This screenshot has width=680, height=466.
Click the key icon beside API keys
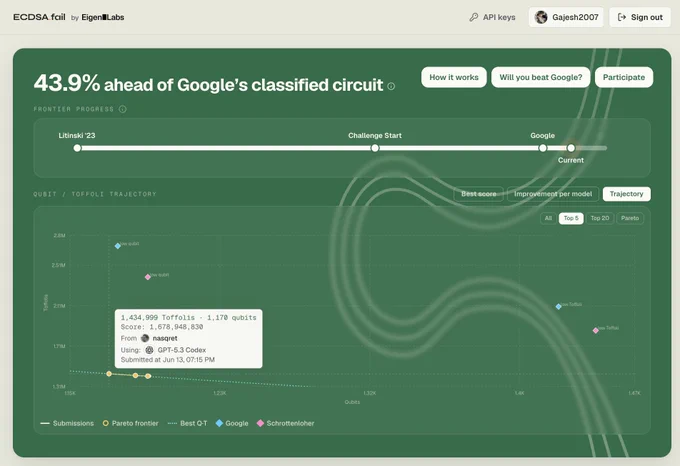tap(474, 17)
